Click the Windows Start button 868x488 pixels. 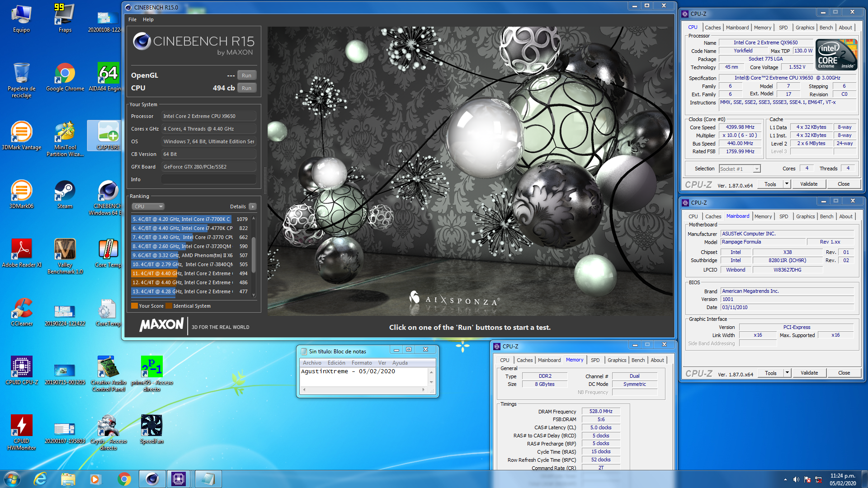pyautogui.click(x=12, y=479)
